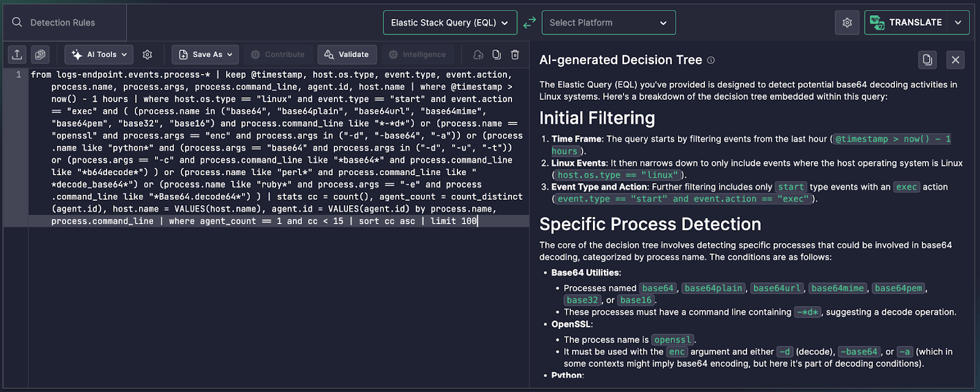The height and width of the screenshot is (392, 980).
Task: Open the Select Platform dropdown
Action: tap(609, 23)
